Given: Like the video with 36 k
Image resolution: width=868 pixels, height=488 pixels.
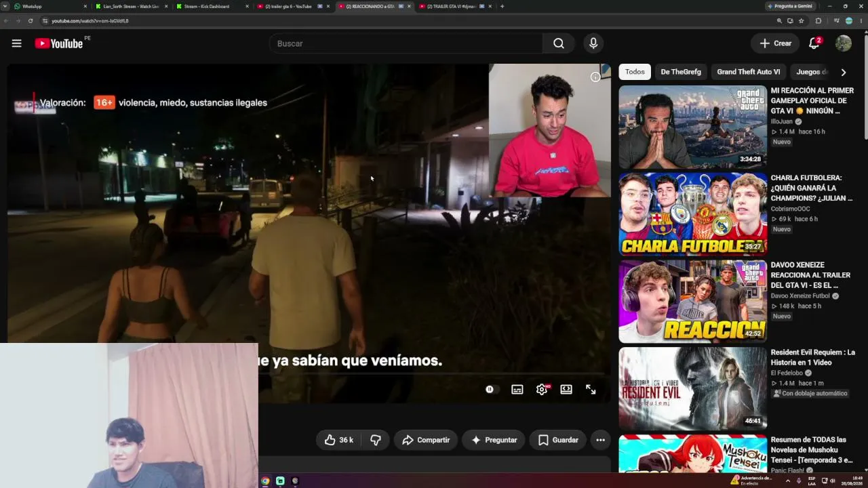Looking at the screenshot, I should click(338, 440).
